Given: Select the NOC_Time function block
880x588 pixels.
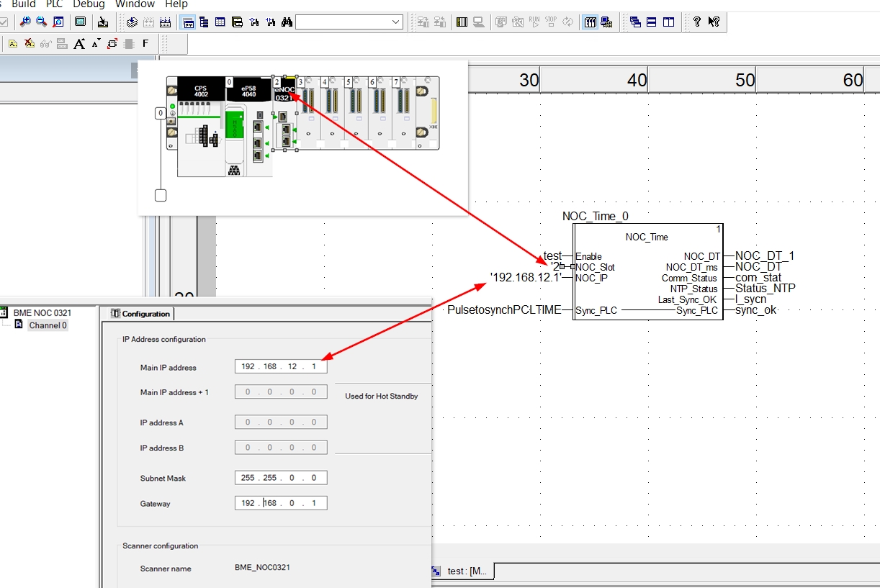Looking at the screenshot, I should tap(647, 271).
